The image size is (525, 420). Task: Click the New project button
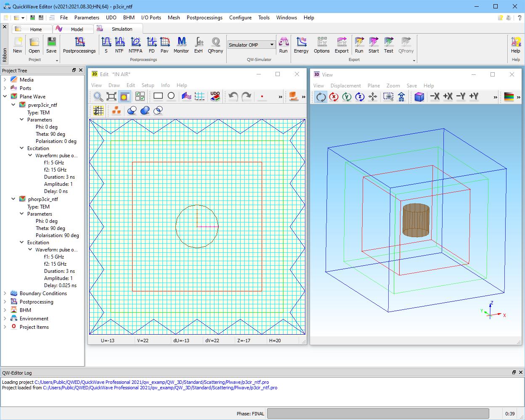[x=18, y=45]
